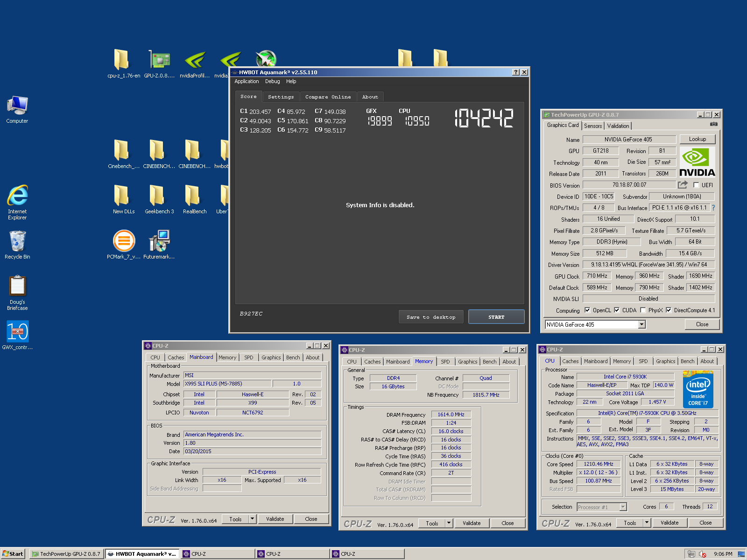Launch Internet Explorer from the desktop
747x560 pixels.
click(17, 202)
